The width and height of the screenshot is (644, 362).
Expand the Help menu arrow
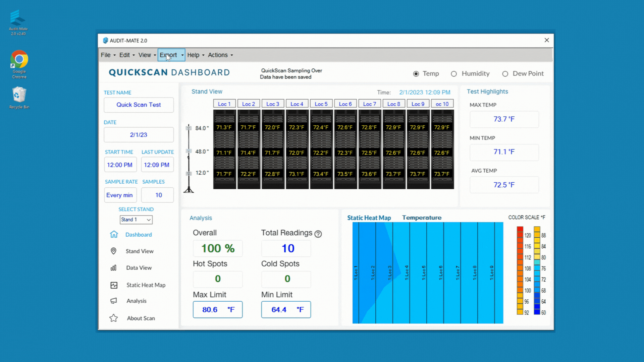pyautogui.click(x=203, y=55)
